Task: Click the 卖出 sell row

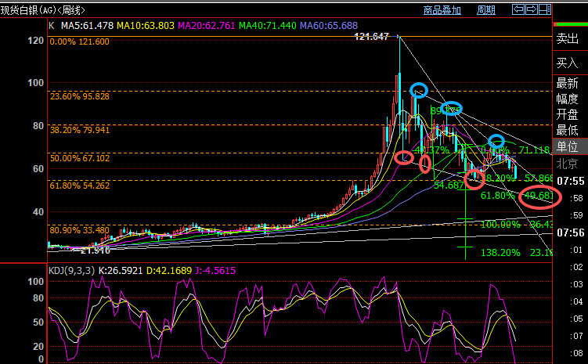Action: pos(570,38)
